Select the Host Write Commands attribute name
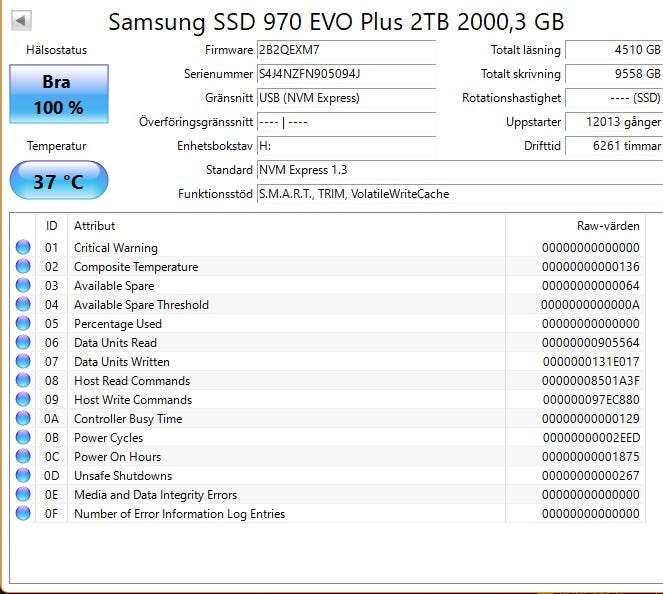 (x=133, y=400)
